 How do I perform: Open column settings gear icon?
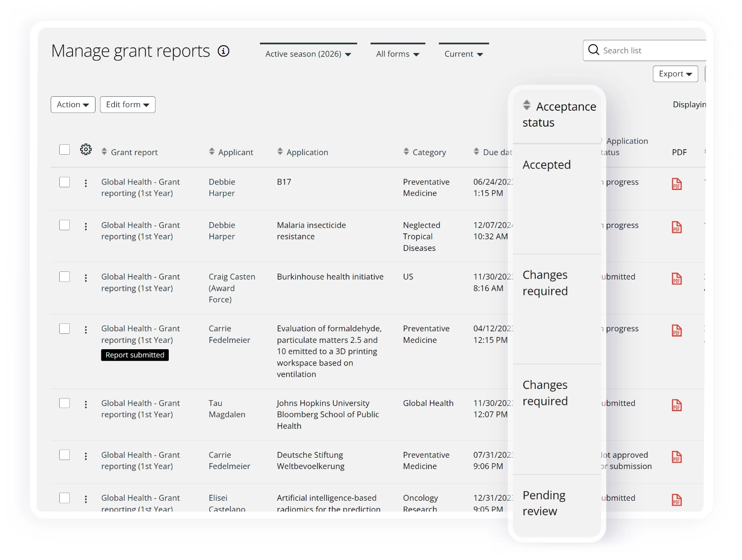pyautogui.click(x=86, y=149)
